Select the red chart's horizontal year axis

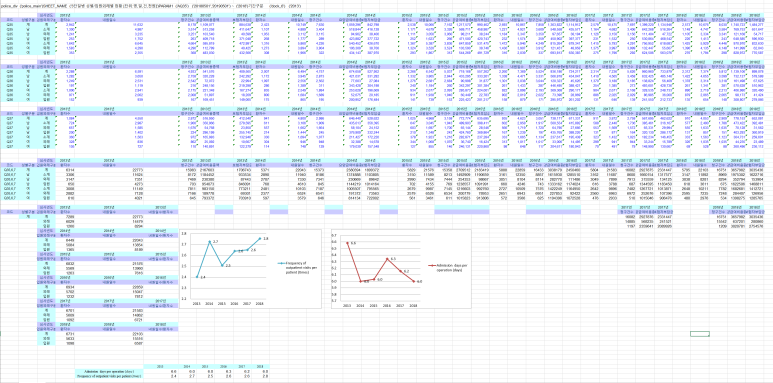pos(380,305)
